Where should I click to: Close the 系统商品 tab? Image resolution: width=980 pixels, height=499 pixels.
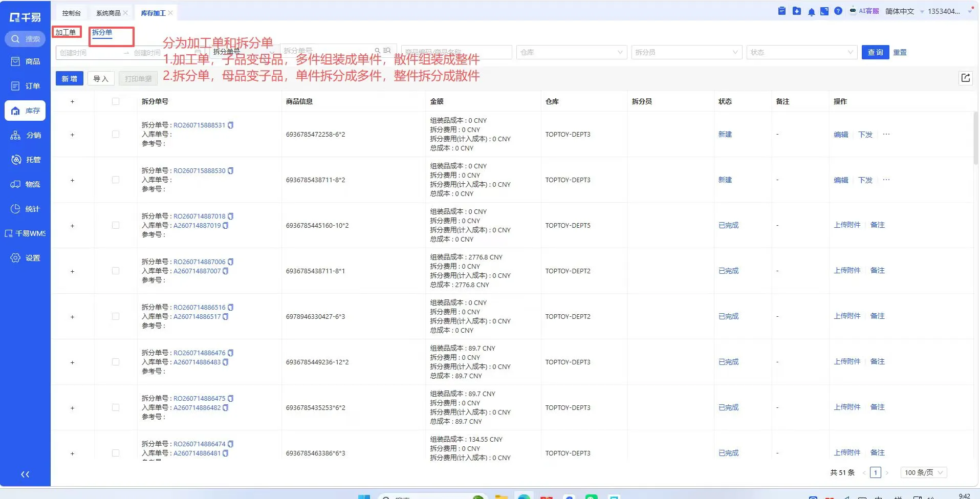point(125,13)
